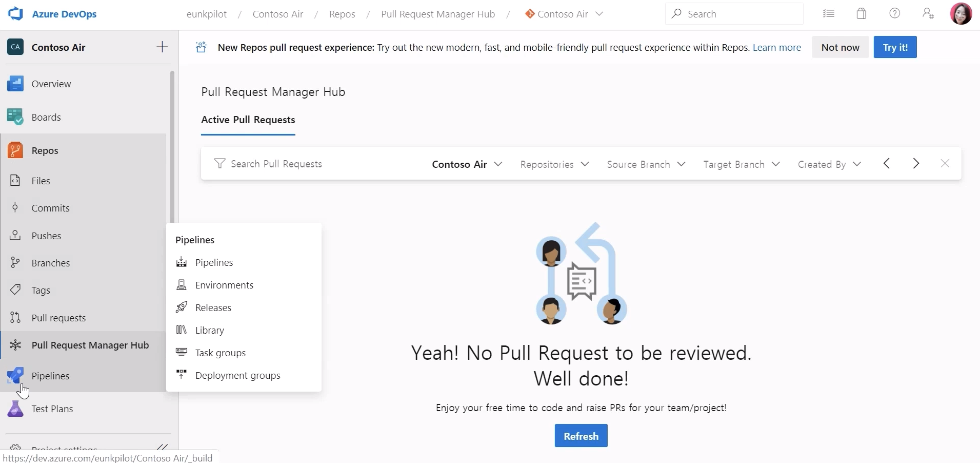Open Files via its sidebar icon

15,181
